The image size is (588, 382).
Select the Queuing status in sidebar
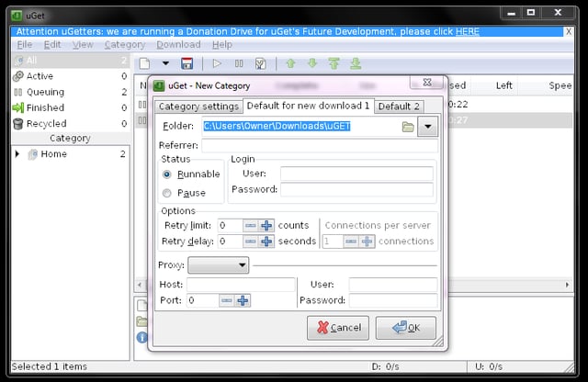click(71, 92)
